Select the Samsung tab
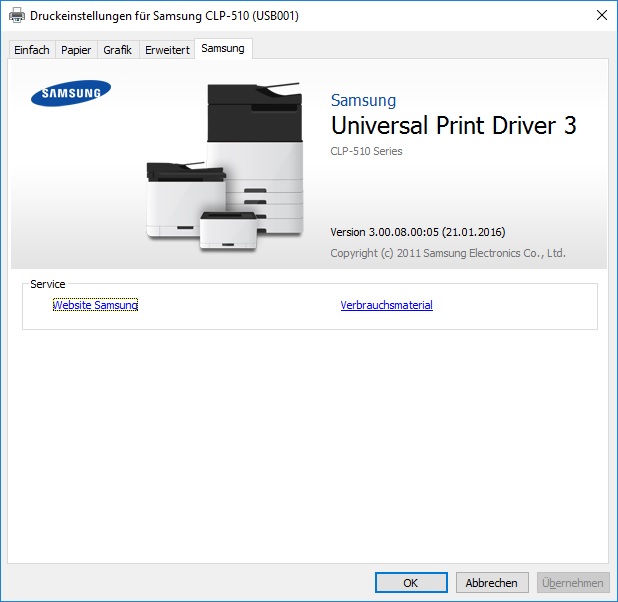 pyautogui.click(x=223, y=48)
